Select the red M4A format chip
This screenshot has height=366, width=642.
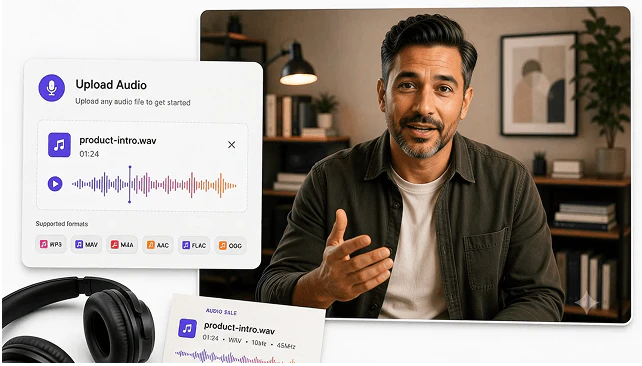tap(122, 244)
